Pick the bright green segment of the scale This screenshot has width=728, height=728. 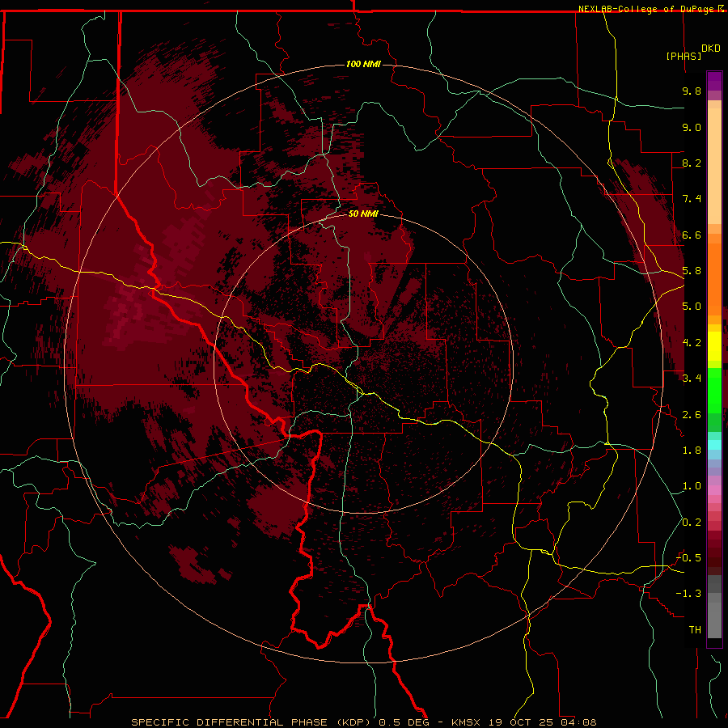click(714, 390)
